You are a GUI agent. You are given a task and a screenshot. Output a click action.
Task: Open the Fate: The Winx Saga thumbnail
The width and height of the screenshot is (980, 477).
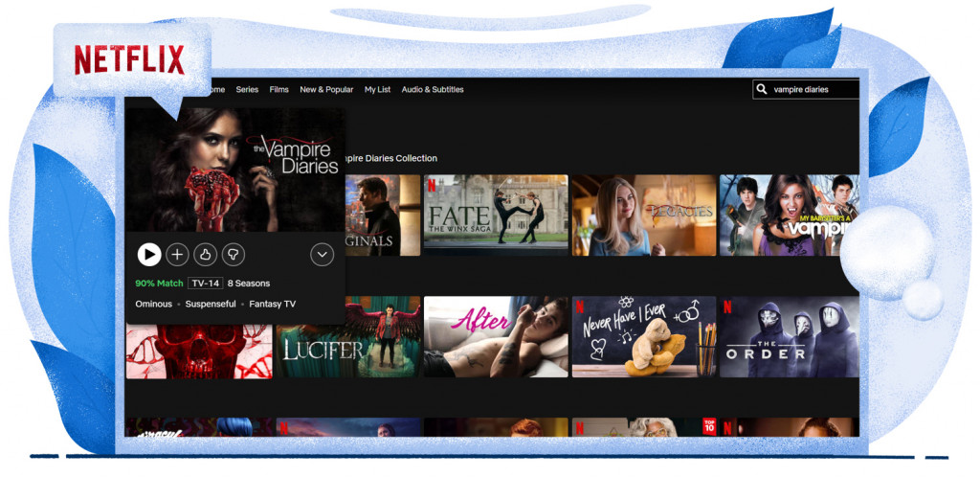tap(496, 216)
